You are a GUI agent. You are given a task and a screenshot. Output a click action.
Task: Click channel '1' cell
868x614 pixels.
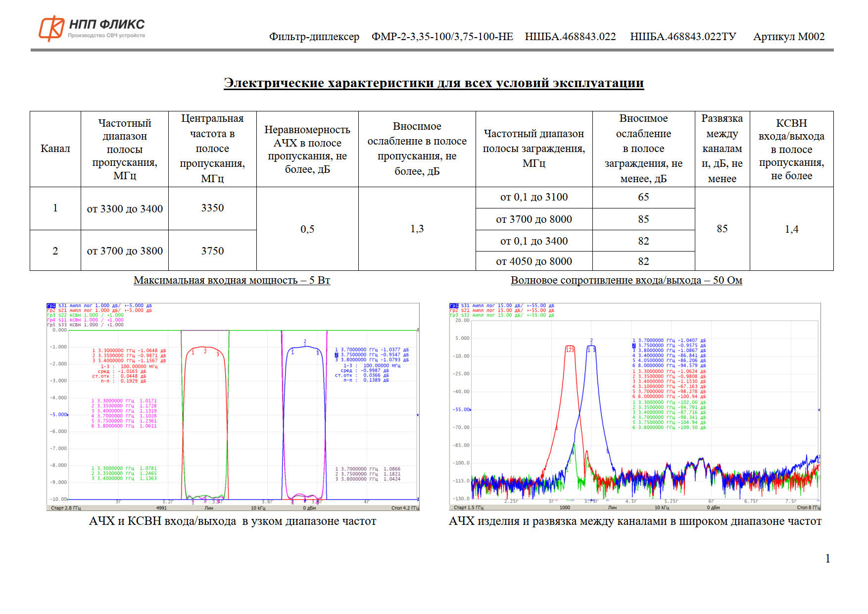click(55, 208)
